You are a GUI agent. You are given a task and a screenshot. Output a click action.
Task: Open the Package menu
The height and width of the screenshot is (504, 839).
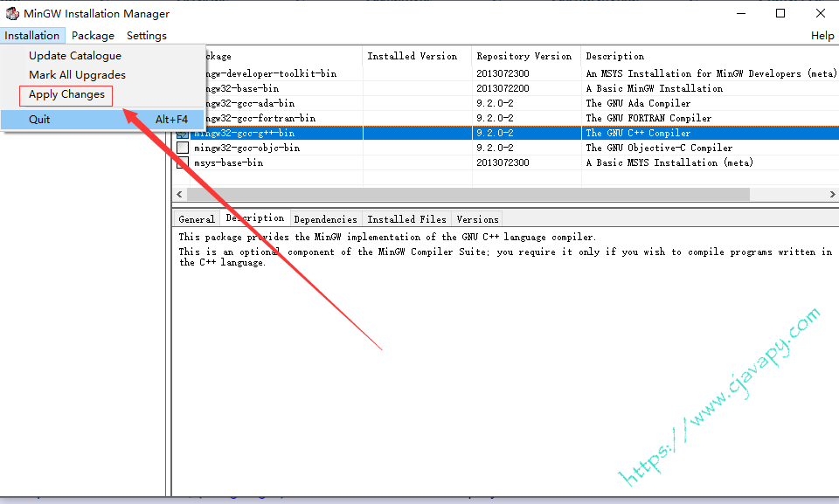(94, 35)
